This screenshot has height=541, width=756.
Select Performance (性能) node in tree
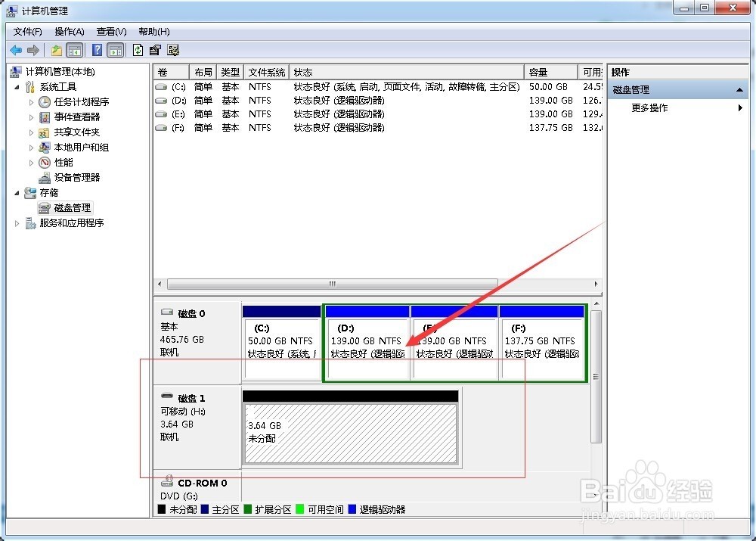click(x=64, y=162)
